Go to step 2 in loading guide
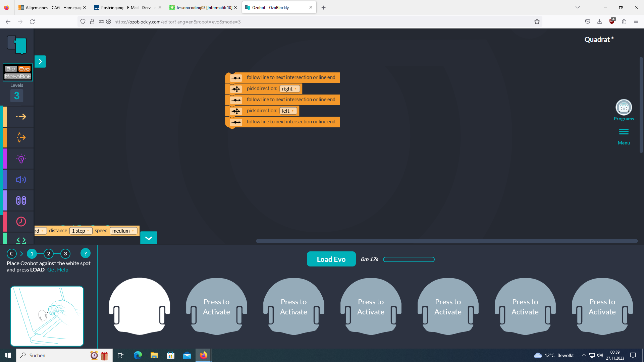Screen dimensions: 644x362 49,254
